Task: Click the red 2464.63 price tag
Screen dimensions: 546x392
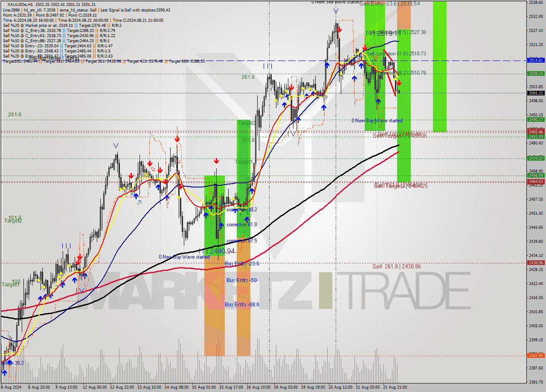Action: [536, 181]
